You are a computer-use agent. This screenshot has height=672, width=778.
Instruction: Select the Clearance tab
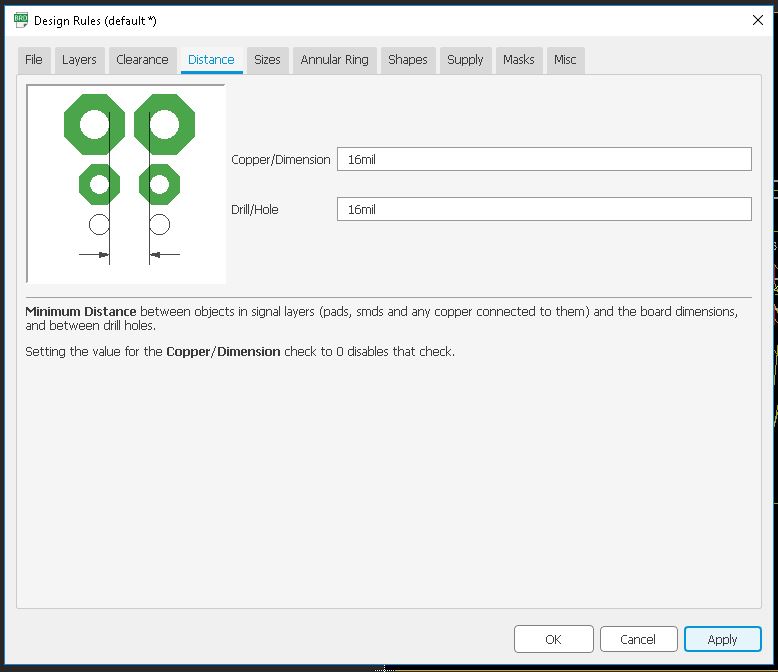point(142,60)
